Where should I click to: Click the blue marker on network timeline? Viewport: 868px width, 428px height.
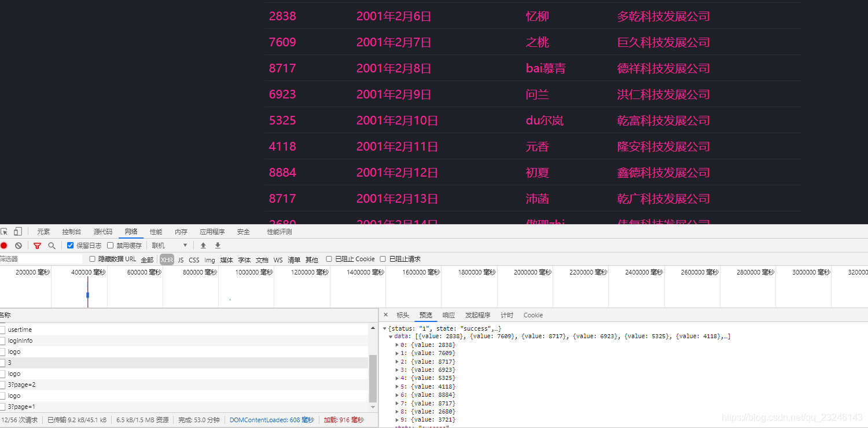click(x=87, y=295)
